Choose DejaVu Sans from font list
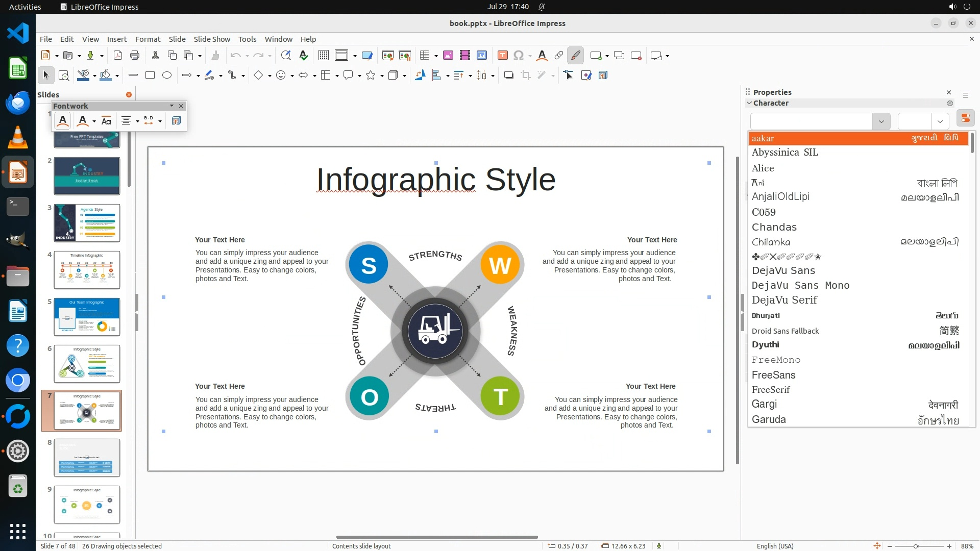Viewport: 980px width, 551px height. pyautogui.click(x=783, y=270)
